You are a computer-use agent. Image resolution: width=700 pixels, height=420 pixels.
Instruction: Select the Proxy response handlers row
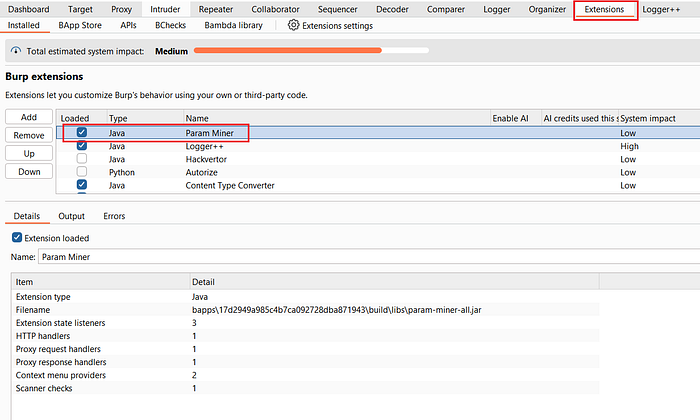click(x=306, y=362)
